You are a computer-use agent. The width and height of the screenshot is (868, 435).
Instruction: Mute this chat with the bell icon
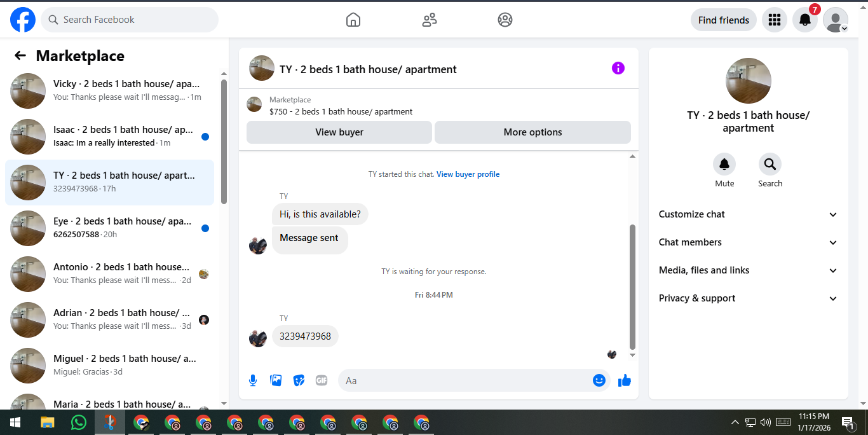click(x=724, y=165)
